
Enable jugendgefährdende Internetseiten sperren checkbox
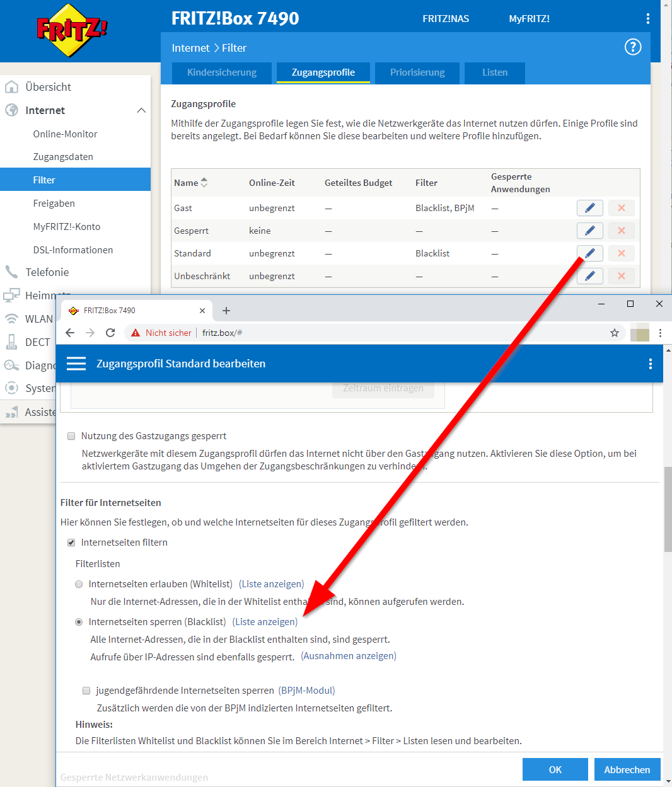click(86, 691)
